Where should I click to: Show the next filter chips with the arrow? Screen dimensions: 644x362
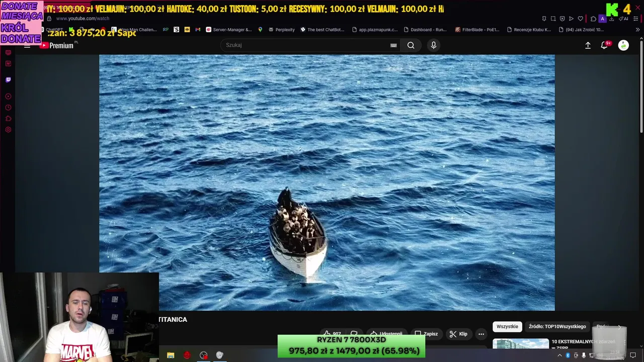click(x=619, y=327)
